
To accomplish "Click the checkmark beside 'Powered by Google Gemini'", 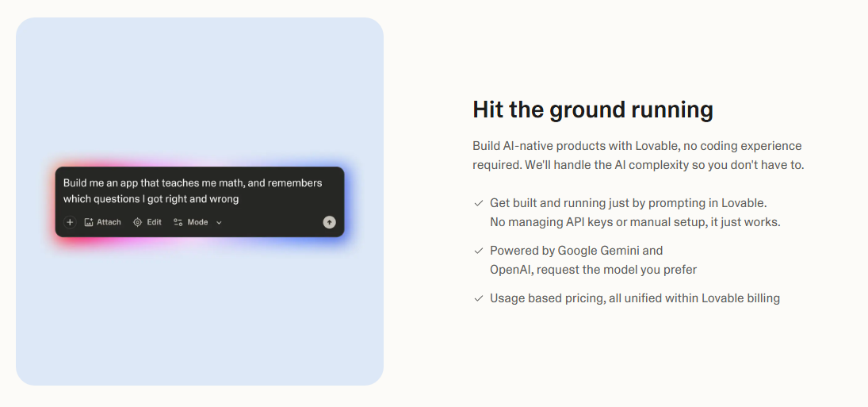I will pos(478,251).
